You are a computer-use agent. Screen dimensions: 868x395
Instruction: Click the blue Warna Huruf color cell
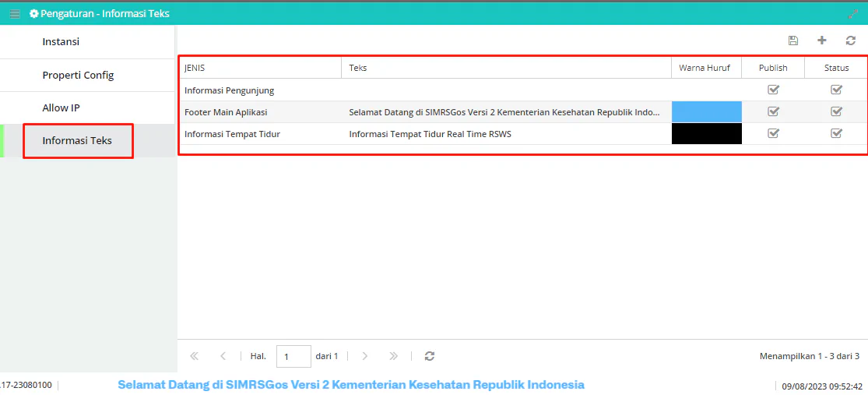click(706, 112)
